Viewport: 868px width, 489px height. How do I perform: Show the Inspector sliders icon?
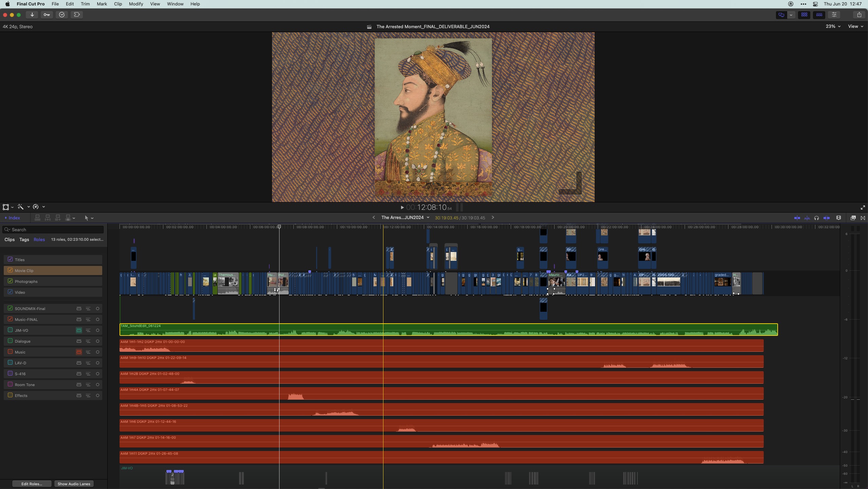point(834,15)
